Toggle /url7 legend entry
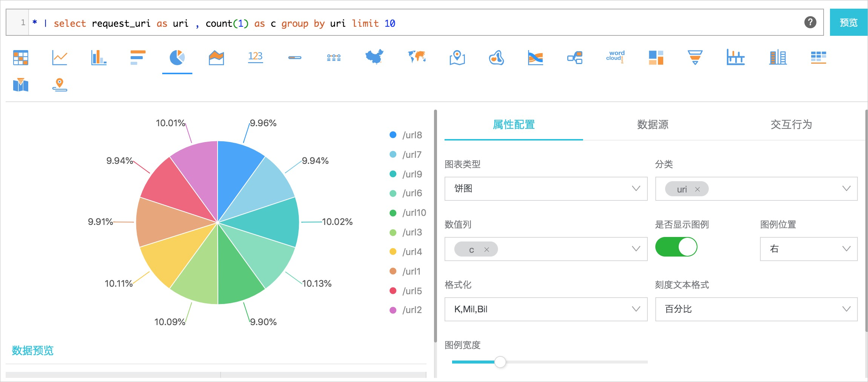Image resolution: width=868 pixels, height=382 pixels. (x=405, y=154)
